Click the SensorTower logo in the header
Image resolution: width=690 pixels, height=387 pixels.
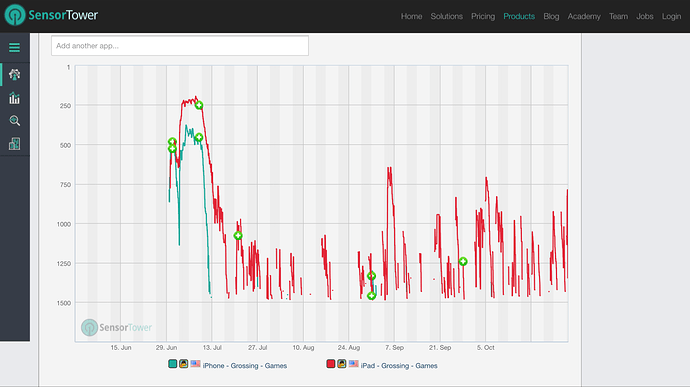click(x=51, y=15)
